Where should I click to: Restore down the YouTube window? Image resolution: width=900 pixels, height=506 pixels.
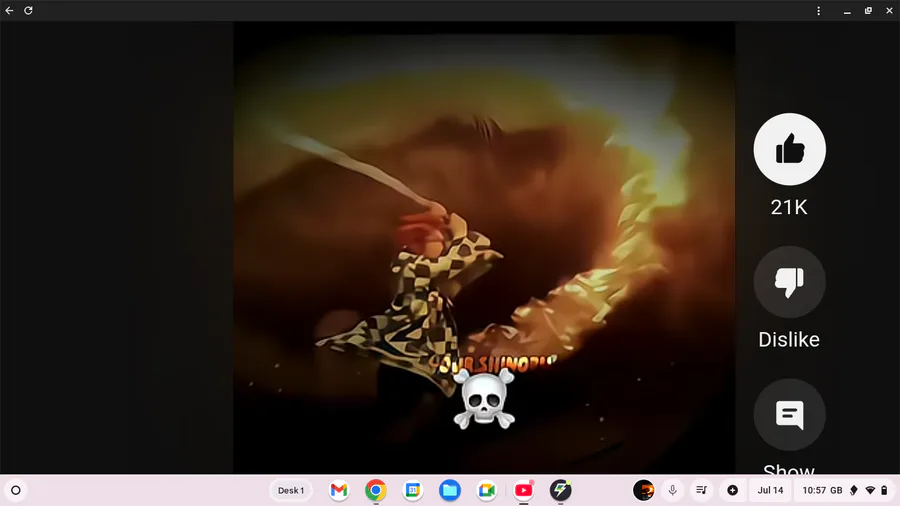868,10
